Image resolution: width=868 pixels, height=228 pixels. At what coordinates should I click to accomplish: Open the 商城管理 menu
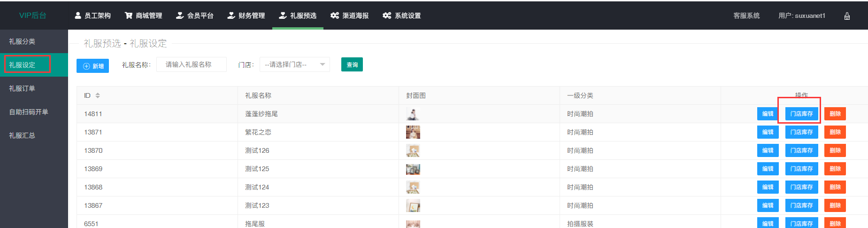point(144,16)
